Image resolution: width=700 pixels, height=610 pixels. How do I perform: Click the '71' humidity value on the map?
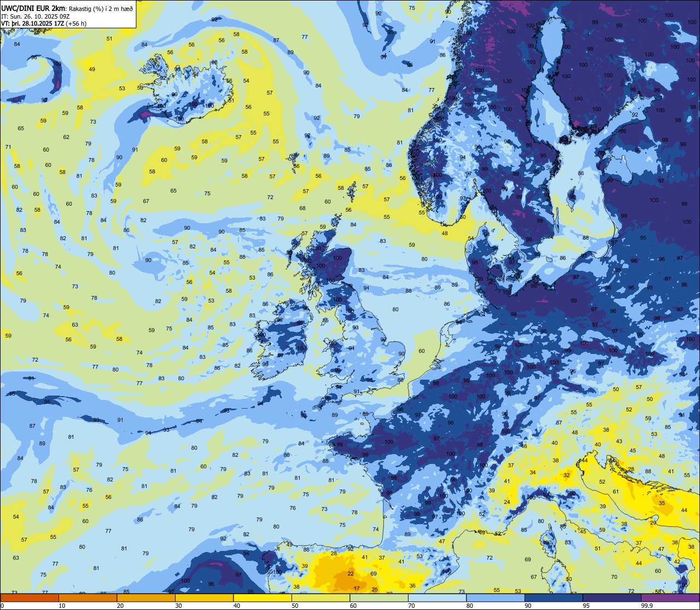coord(8,147)
